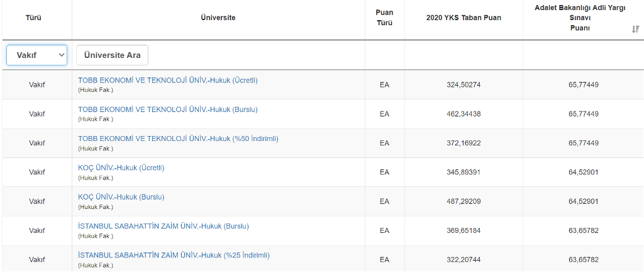Click the Üniversite Ara search field
644x272 pixels.
pyautogui.click(x=112, y=55)
